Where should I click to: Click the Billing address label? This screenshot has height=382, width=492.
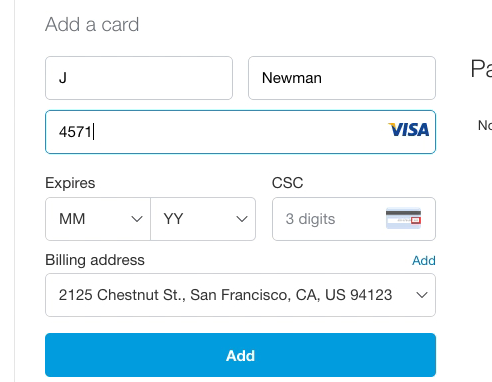coord(95,260)
